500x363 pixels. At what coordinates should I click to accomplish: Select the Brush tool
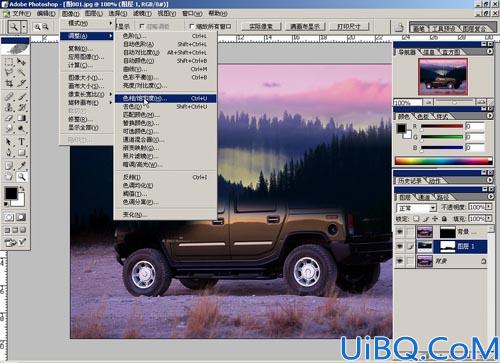click(x=21, y=97)
